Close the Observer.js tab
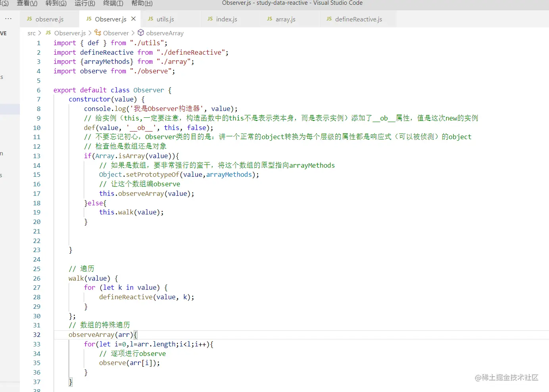The height and width of the screenshot is (392, 549). 133,18
